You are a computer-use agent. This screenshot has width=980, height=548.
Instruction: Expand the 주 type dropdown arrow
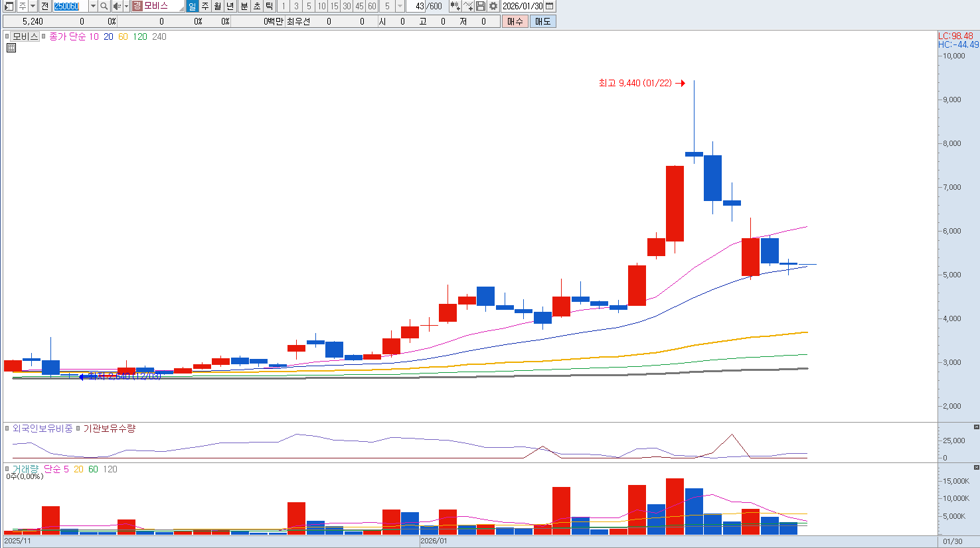pyautogui.click(x=33, y=6)
